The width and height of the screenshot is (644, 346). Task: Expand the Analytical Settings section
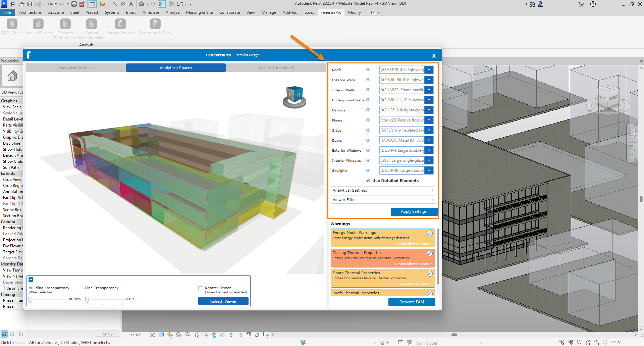383,190
